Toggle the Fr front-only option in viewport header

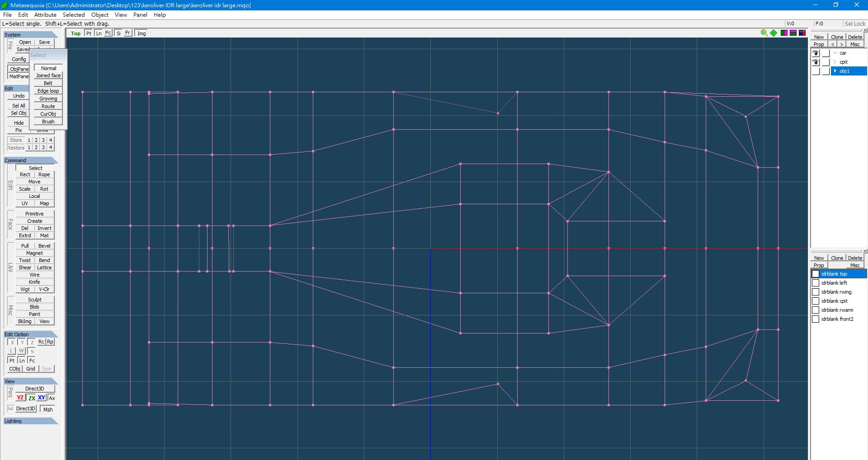pos(127,33)
